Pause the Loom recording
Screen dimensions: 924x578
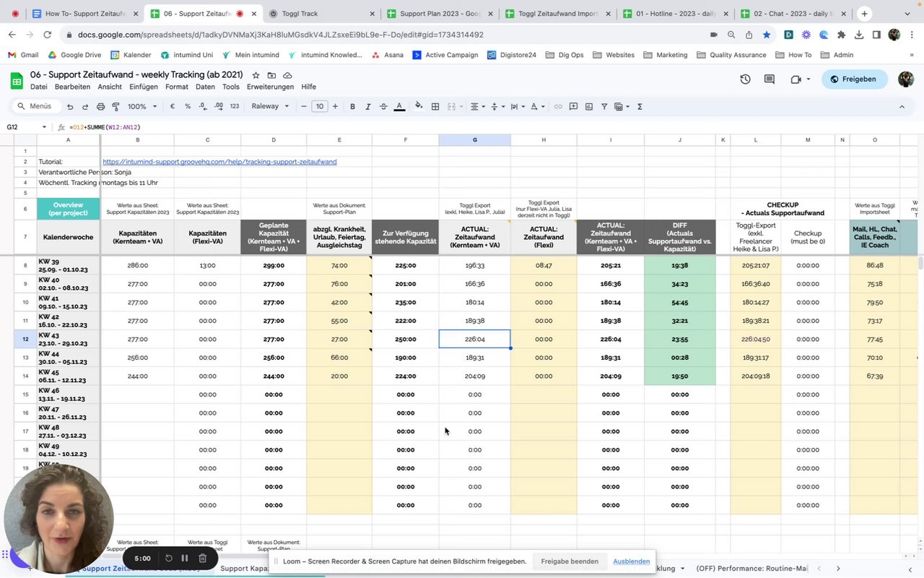[x=185, y=558]
